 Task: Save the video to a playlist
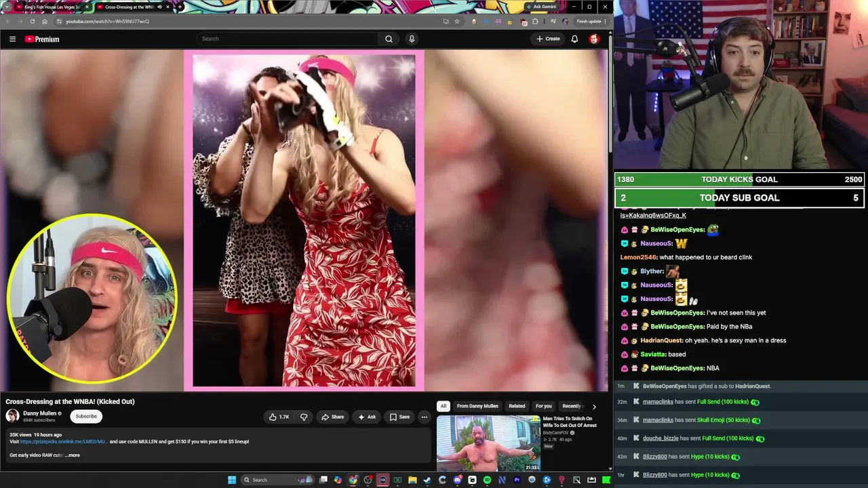(x=399, y=417)
